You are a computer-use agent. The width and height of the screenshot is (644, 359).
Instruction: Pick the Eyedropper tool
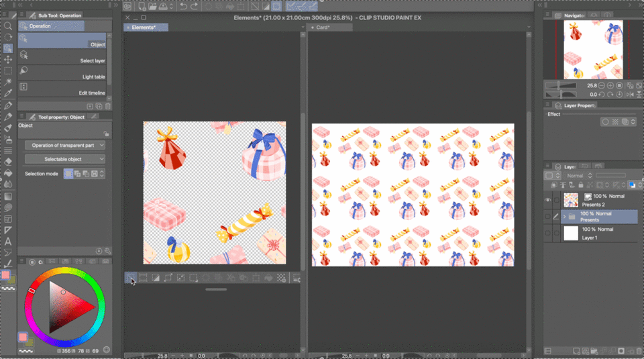pos(8,93)
